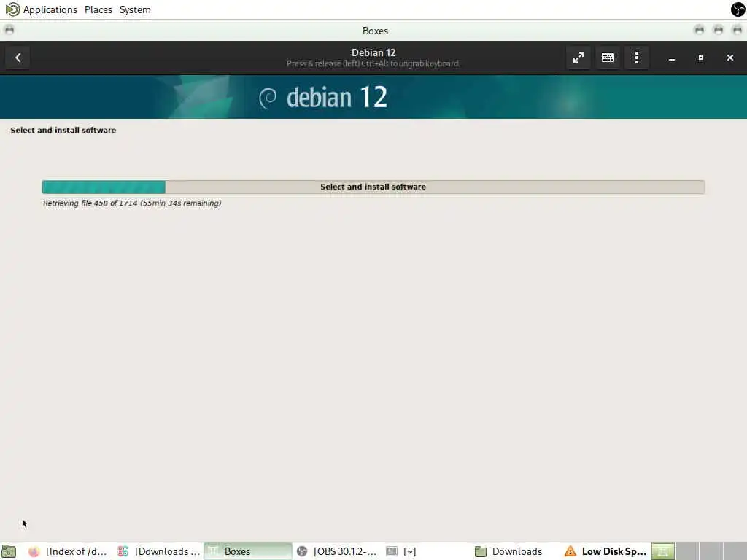Click the debian 12 banner logo

pyautogui.click(x=323, y=97)
